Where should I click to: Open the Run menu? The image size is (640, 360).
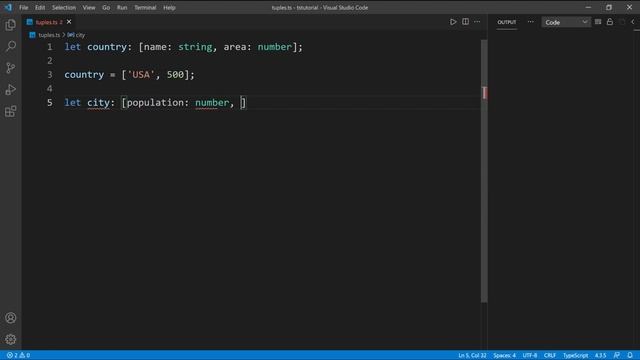(x=122, y=7)
